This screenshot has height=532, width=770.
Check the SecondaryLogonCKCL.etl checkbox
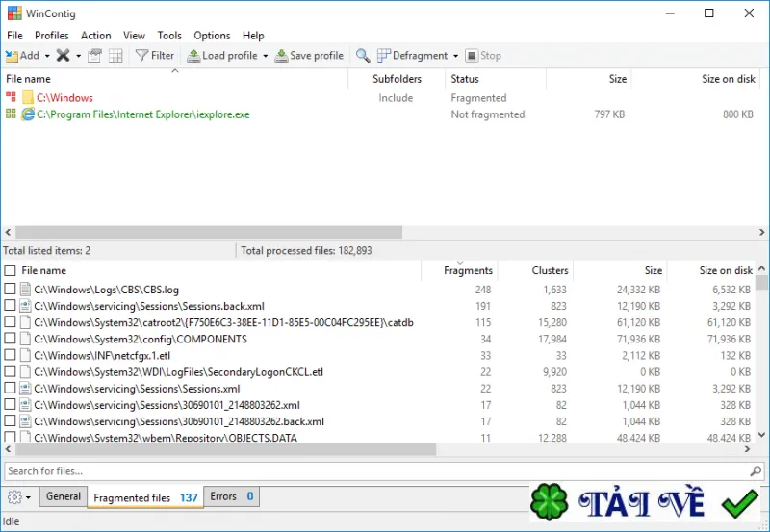click(x=10, y=371)
